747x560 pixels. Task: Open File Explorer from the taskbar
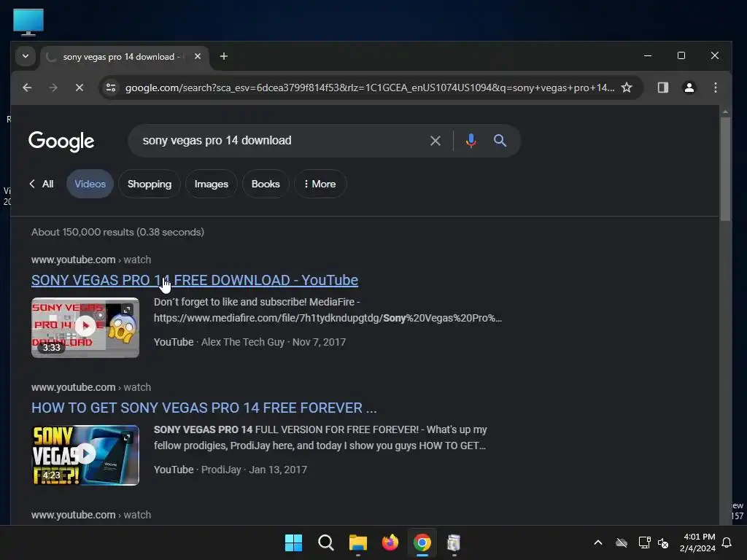point(357,542)
